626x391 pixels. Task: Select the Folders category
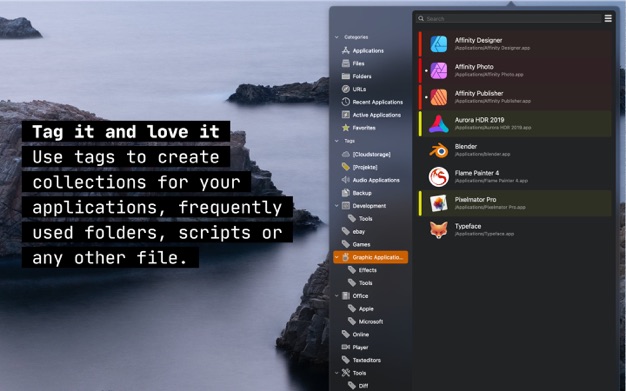(x=357, y=76)
